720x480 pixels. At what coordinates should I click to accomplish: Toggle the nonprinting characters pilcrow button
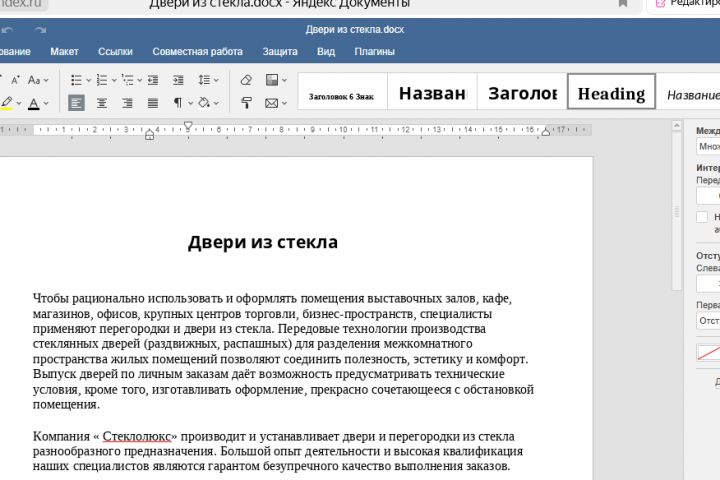coord(177,103)
